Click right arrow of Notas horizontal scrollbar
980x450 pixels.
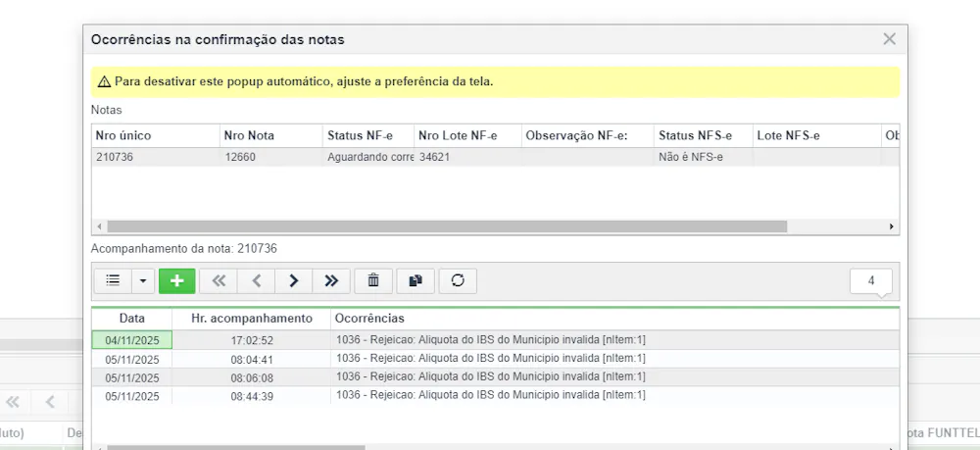[x=891, y=226]
